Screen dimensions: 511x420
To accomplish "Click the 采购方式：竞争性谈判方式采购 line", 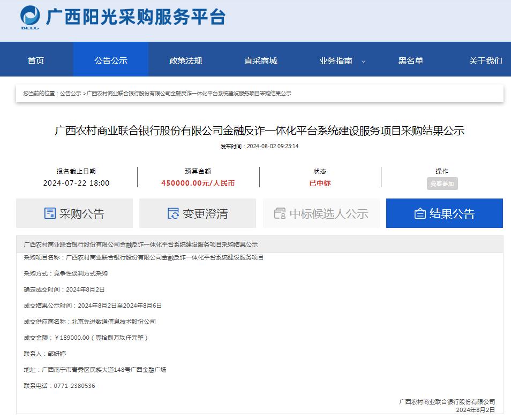I will (65, 273).
